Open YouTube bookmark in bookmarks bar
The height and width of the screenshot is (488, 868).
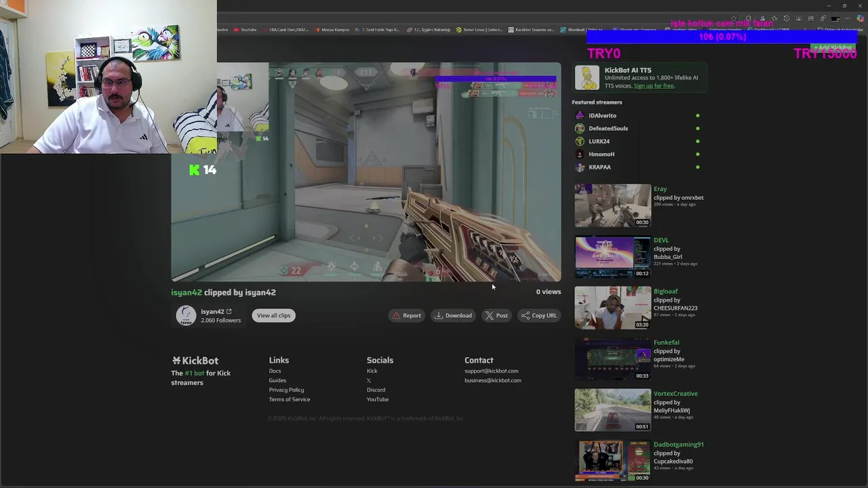point(245,30)
